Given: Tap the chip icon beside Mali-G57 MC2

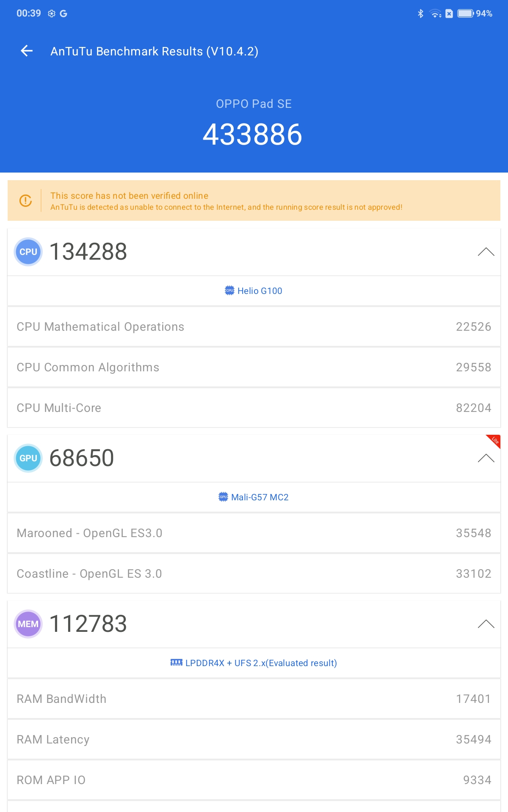Looking at the screenshot, I should (x=223, y=497).
